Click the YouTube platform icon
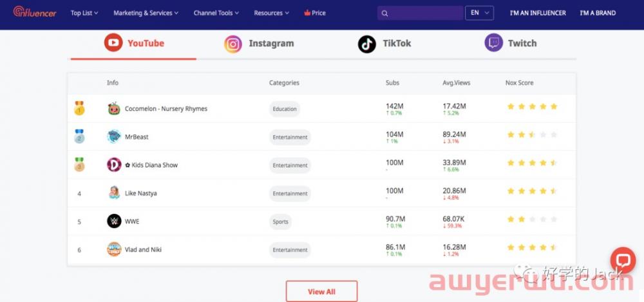644x302 pixels. tap(113, 42)
